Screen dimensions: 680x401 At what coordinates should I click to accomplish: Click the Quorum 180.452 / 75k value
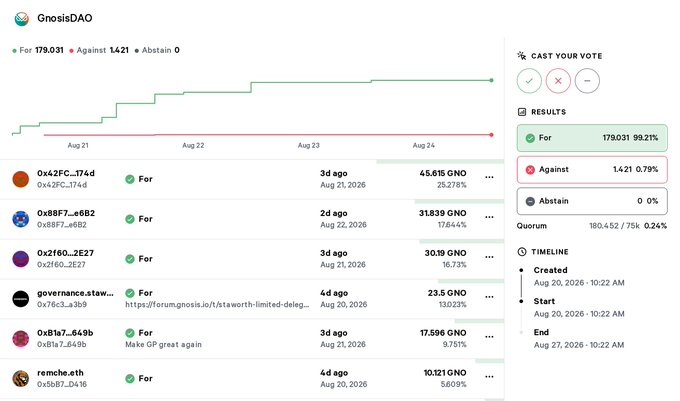(x=614, y=226)
